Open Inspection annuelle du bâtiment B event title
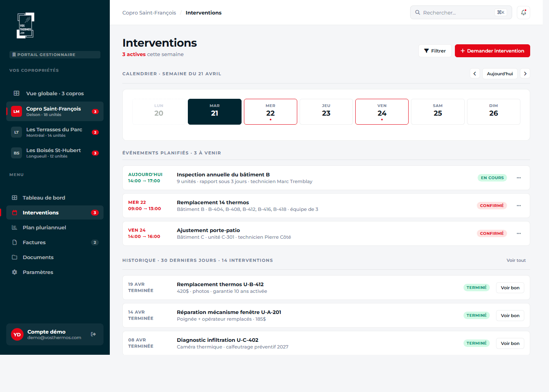The image size is (549, 392). [223, 175]
